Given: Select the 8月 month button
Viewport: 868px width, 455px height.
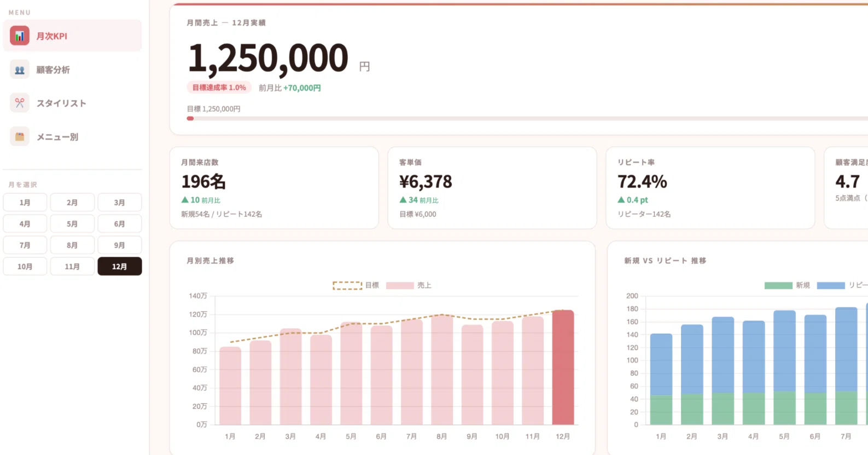Looking at the screenshot, I should tap(72, 245).
